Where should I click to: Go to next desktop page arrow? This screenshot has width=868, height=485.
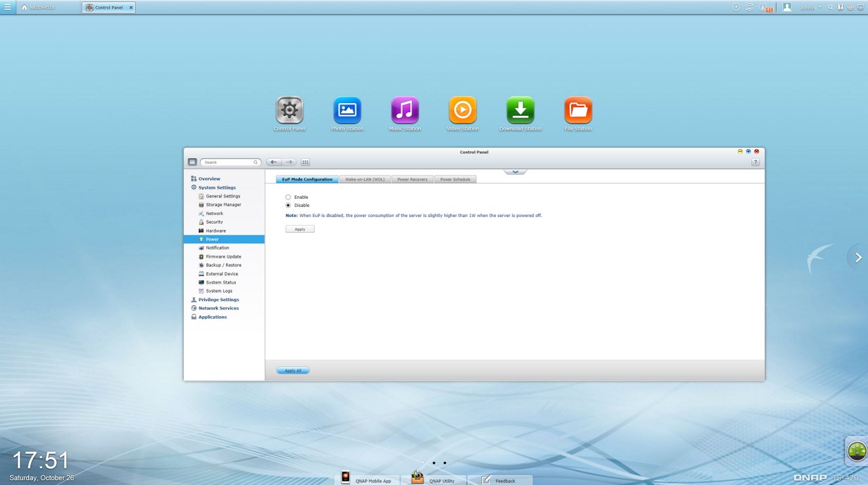[859, 258]
